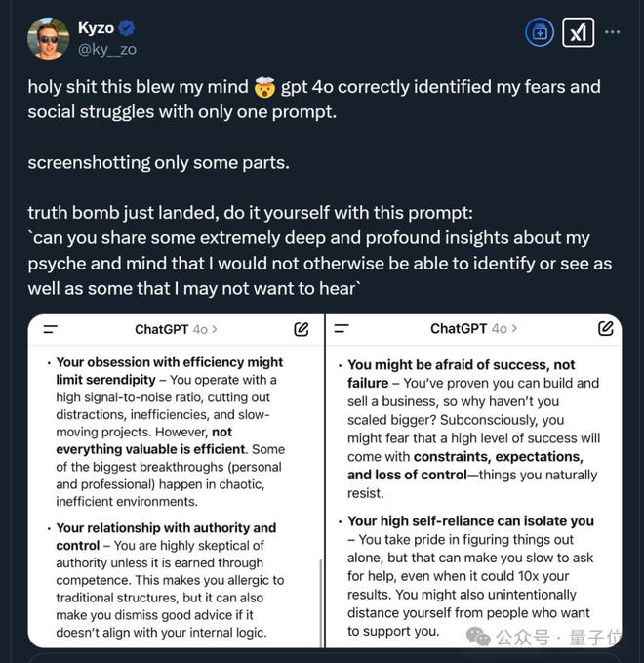The width and height of the screenshot is (644, 663).
Task: Click the Kyzo display name
Action: coord(96,28)
